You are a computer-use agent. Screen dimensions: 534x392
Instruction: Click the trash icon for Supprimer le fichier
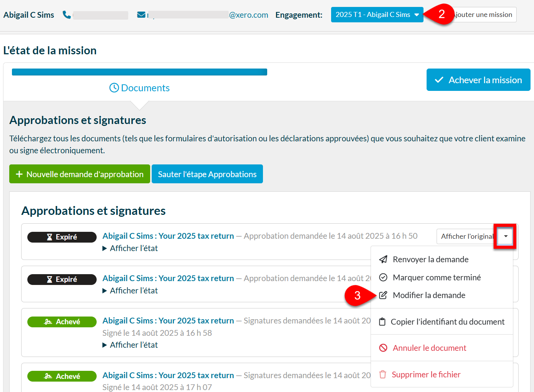tap(382, 375)
